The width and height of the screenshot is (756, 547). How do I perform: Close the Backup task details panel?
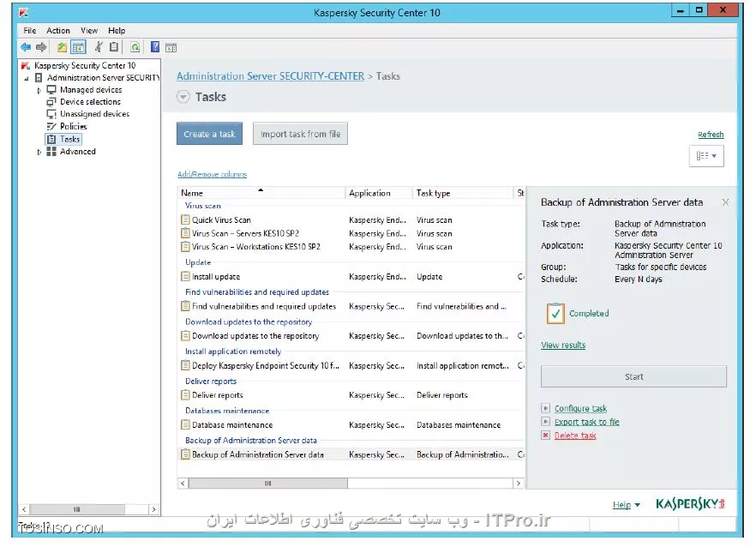[725, 202]
